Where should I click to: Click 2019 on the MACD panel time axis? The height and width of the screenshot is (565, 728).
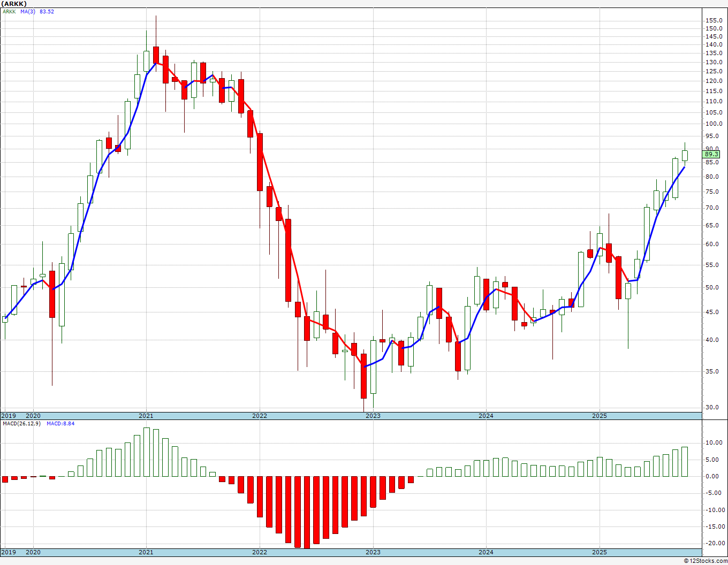point(8,552)
